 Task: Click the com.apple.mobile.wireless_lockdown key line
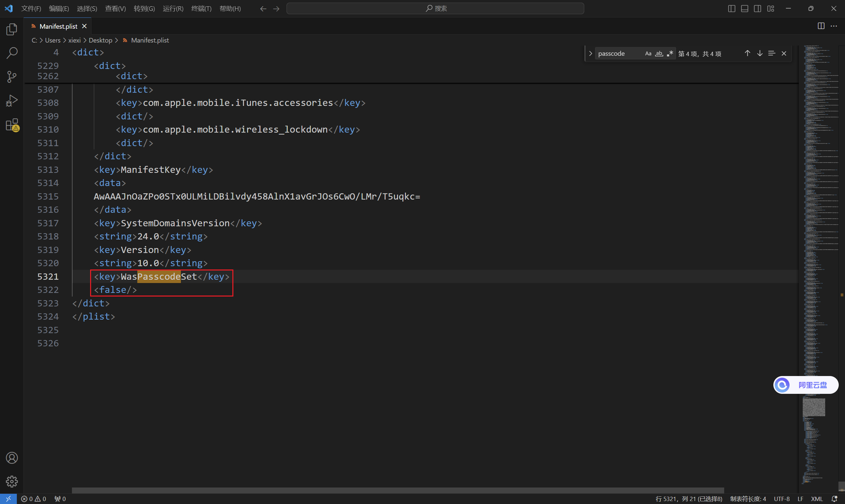coord(238,129)
